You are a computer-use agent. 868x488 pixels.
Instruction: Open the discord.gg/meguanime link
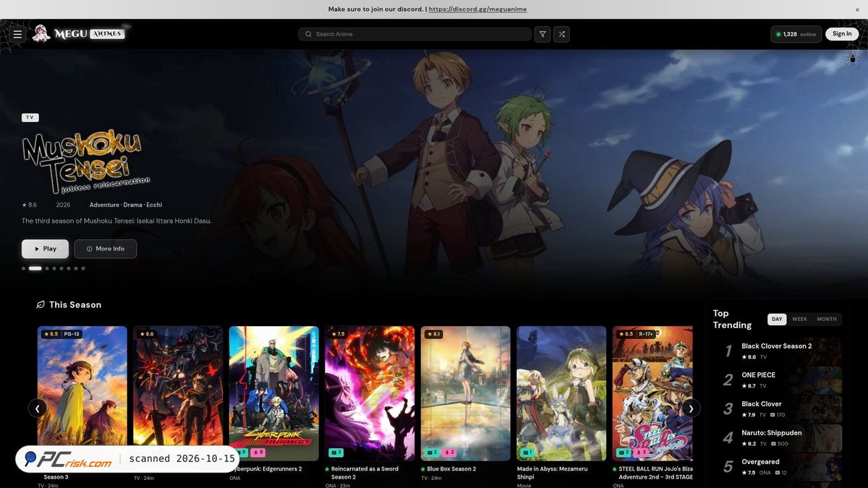coord(478,9)
